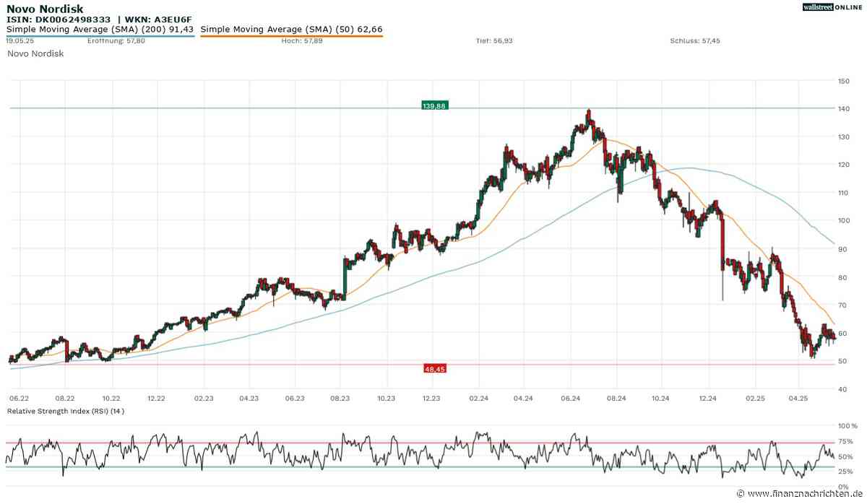Image resolution: width=867 pixels, height=504 pixels.
Task: Click the Novo Nordisk series label below the date
Action: pos(35,53)
